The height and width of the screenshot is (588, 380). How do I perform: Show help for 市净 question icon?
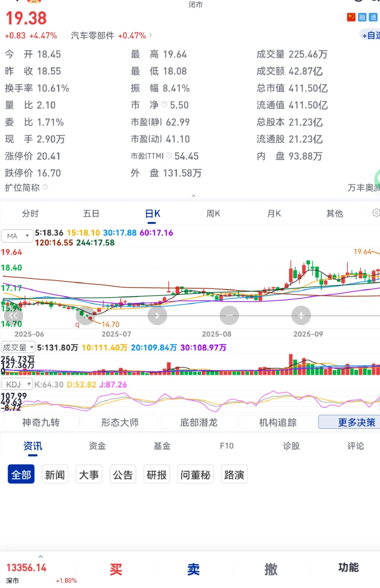[164, 104]
